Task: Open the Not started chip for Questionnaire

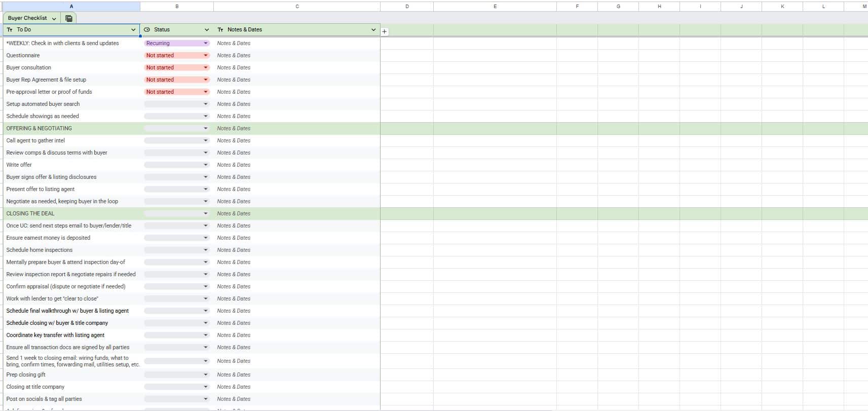Action: click(x=206, y=55)
